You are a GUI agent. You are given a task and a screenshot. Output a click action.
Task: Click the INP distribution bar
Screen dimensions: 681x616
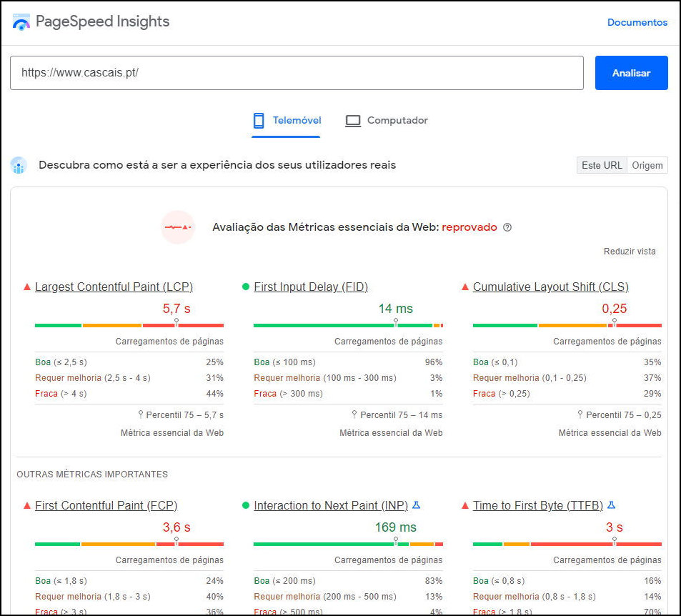coord(348,544)
